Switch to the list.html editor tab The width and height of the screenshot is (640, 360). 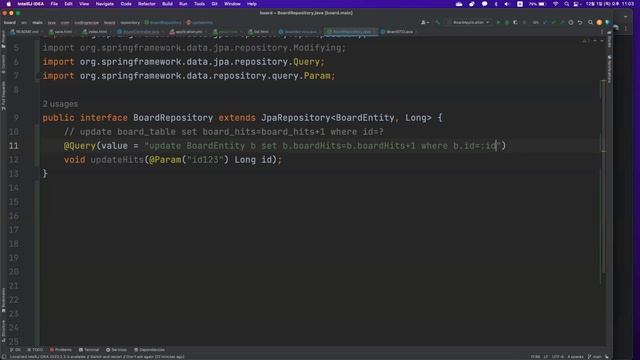[259, 31]
